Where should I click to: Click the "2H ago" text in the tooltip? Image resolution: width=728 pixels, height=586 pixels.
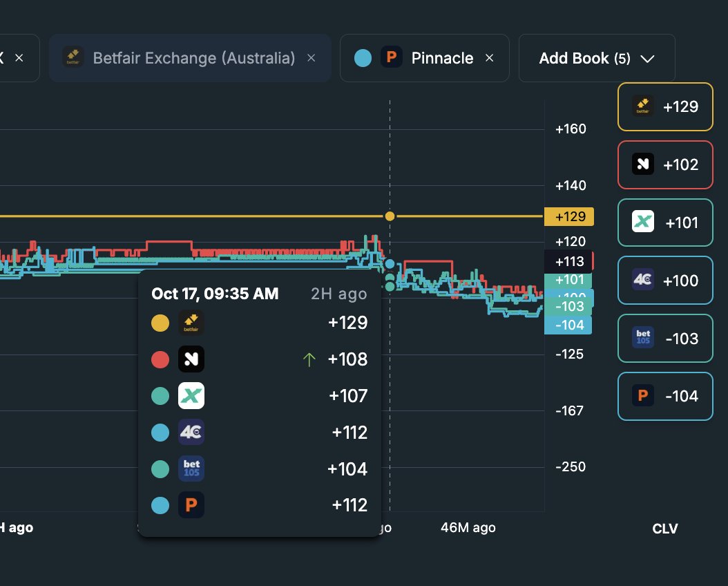[x=339, y=294]
